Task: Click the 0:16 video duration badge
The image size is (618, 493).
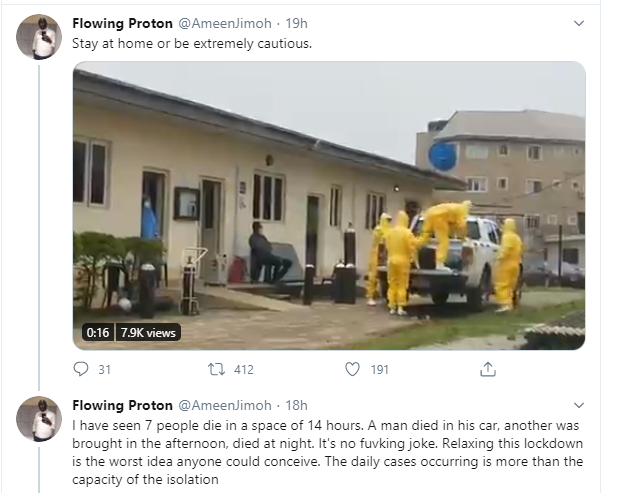Action: (97, 332)
